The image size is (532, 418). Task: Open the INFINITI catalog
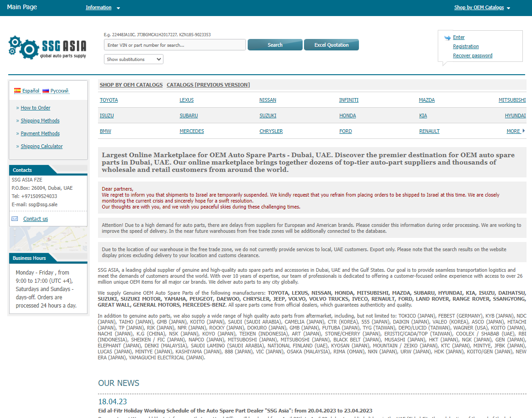tap(349, 100)
